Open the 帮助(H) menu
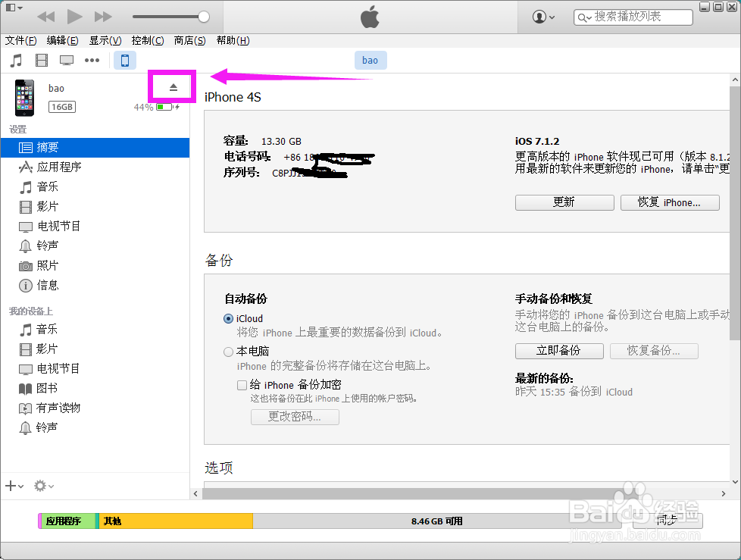Screen dimensions: 741x560 (233, 41)
